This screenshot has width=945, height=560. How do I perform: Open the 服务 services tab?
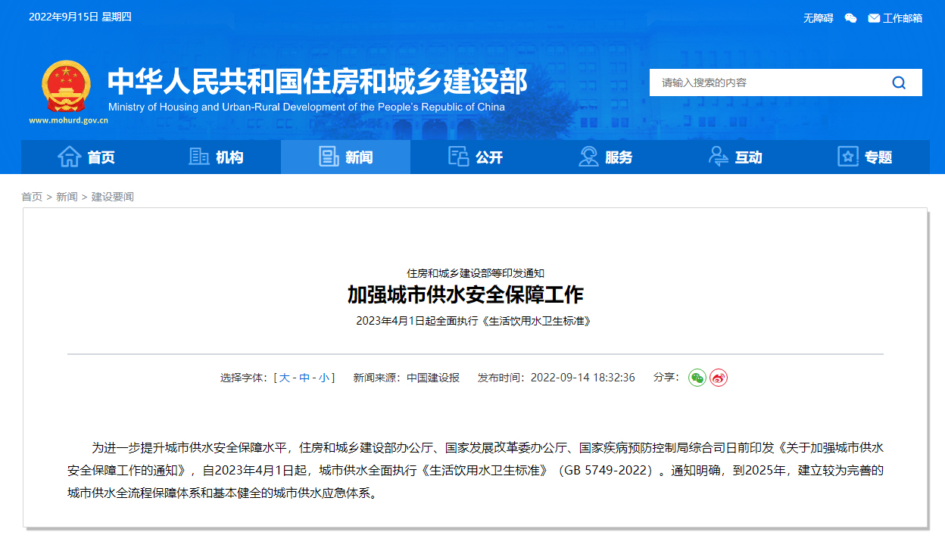[x=605, y=157]
